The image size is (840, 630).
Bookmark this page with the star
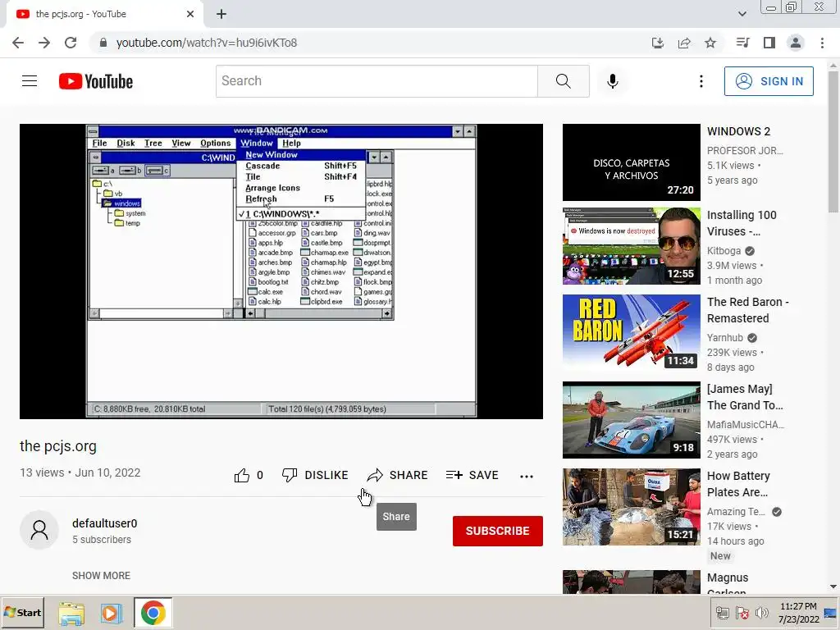(710, 43)
